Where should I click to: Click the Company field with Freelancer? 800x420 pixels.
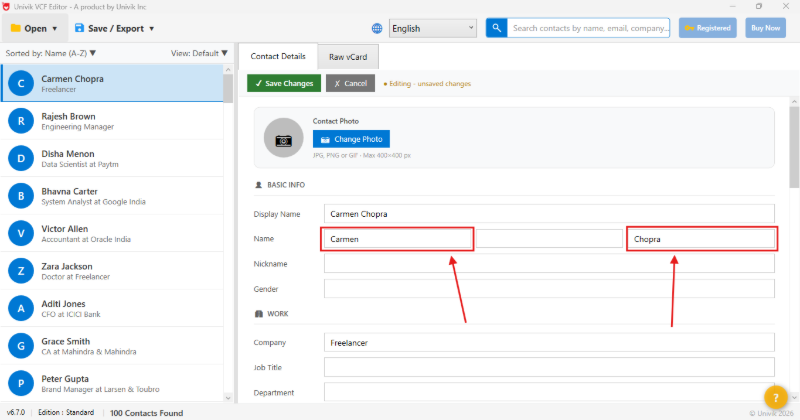tap(549, 342)
